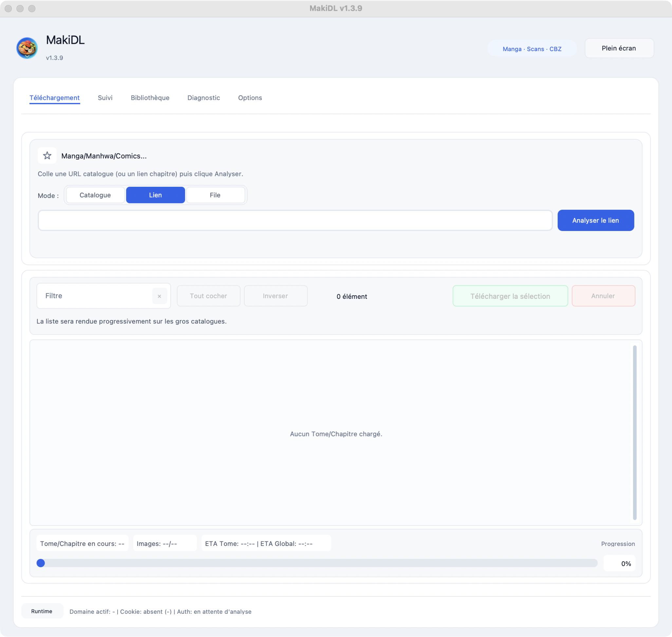Click 'Images: --/--' status

pyautogui.click(x=165, y=544)
